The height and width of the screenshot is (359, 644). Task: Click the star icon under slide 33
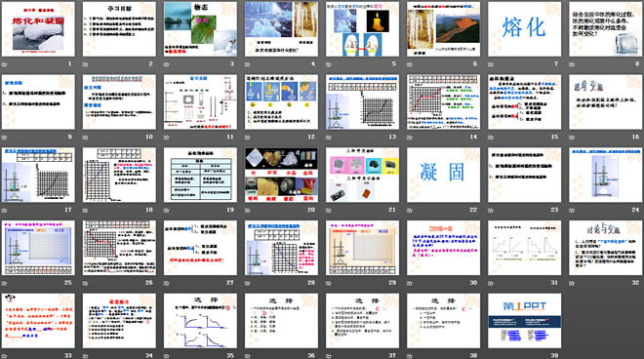(5, 356)
